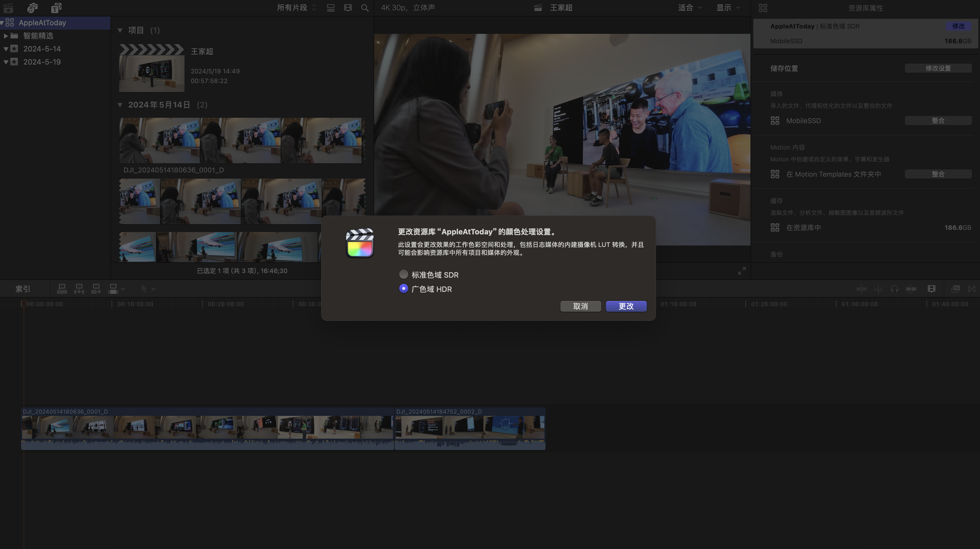Click the browser search magnifier icon
980x549 pixels.
pos(364,8)
